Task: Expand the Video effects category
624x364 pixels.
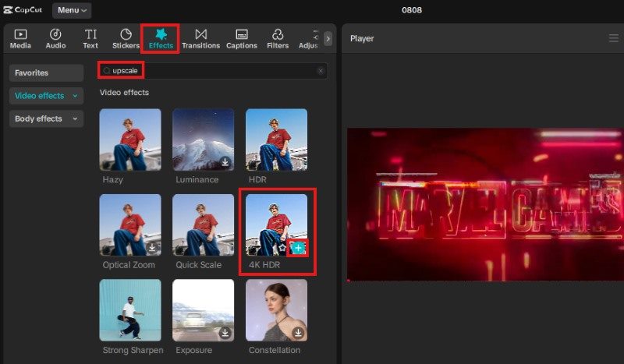Action: [47, 96]
